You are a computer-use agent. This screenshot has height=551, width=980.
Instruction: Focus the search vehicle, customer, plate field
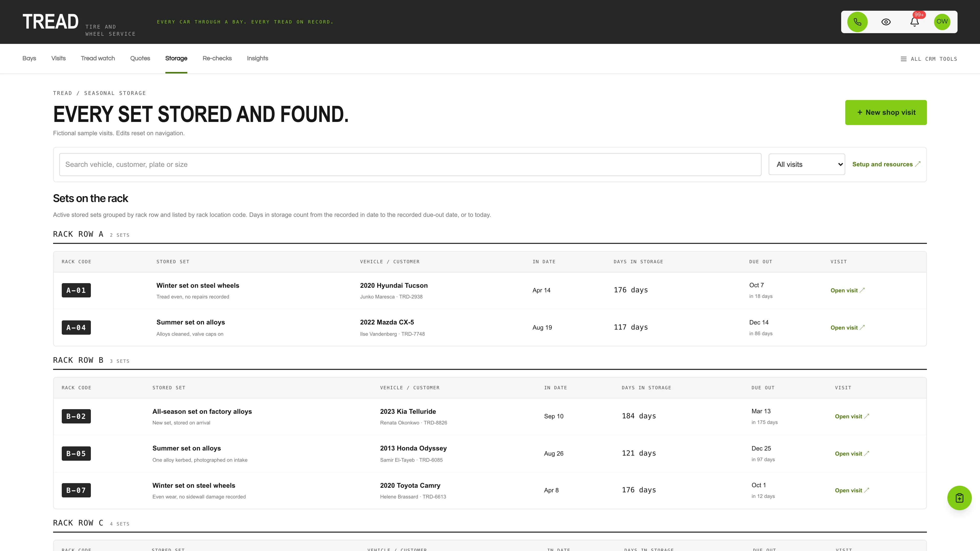pos(410,164)
